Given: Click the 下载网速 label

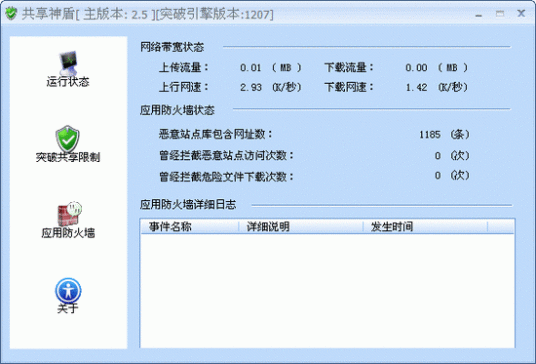Looking at the screenshot, I should pyautogui.click(x=349, y=87).
